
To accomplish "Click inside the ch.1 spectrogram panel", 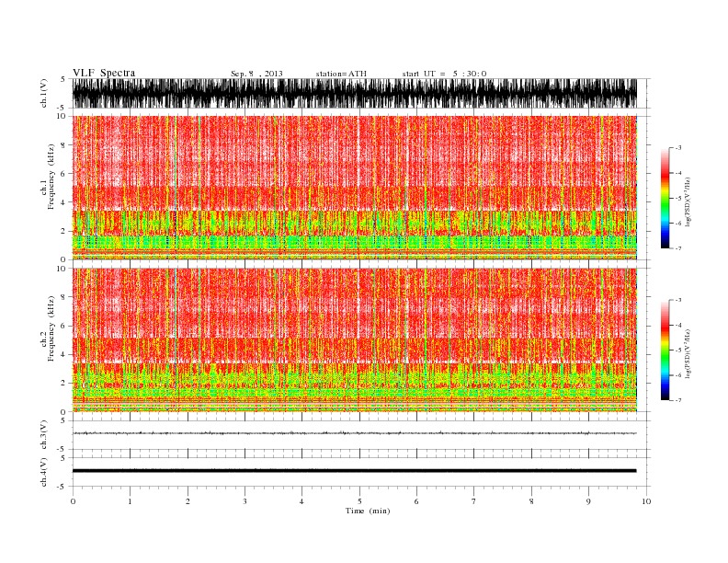I will point(354,188).
